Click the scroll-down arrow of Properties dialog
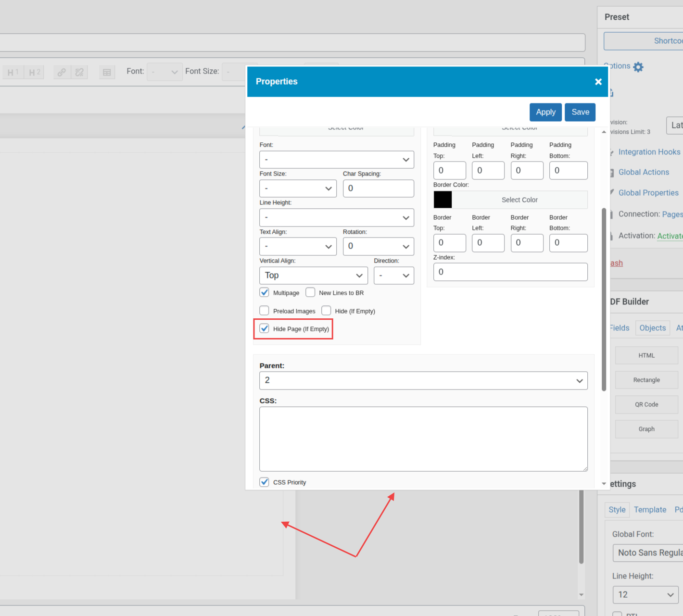This screenshot has width=683, height=616. point(604,484)
